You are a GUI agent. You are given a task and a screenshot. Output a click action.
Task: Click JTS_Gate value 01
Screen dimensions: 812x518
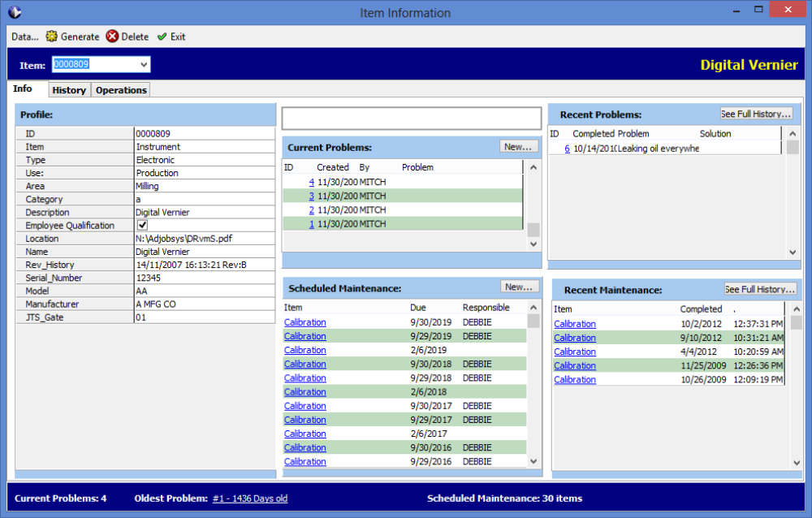pyautogui.click(x=205, y=317)
